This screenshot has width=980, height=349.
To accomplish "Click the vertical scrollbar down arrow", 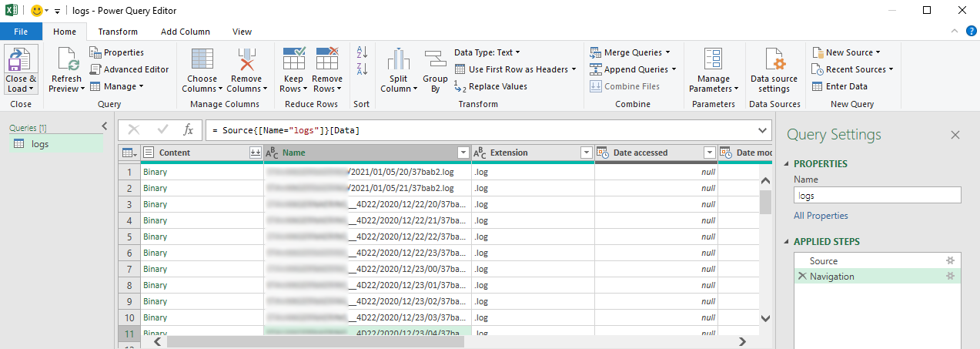I will point(765,318).
